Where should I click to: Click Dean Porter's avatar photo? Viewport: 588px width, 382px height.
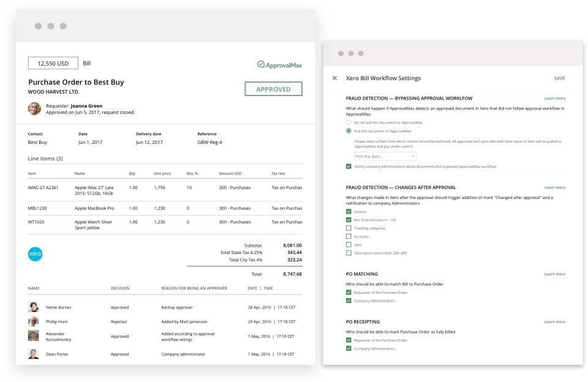tap(33, 354)
